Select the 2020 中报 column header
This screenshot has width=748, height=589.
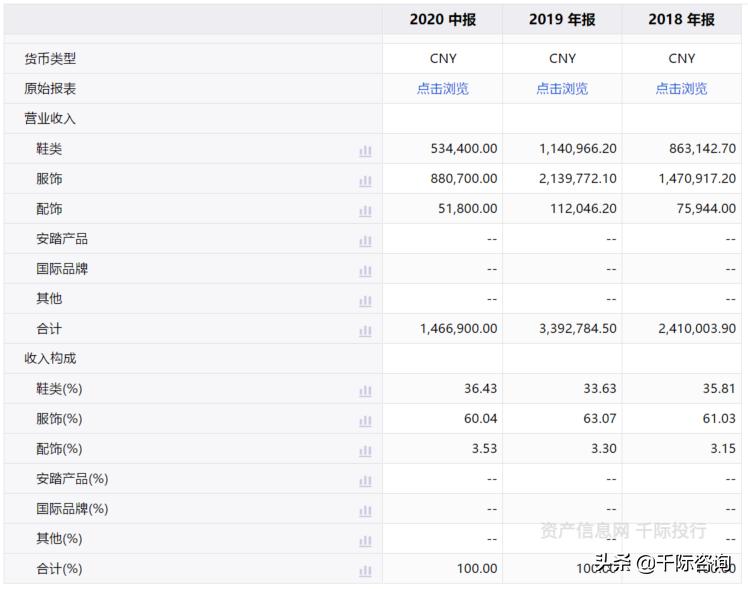443,19
